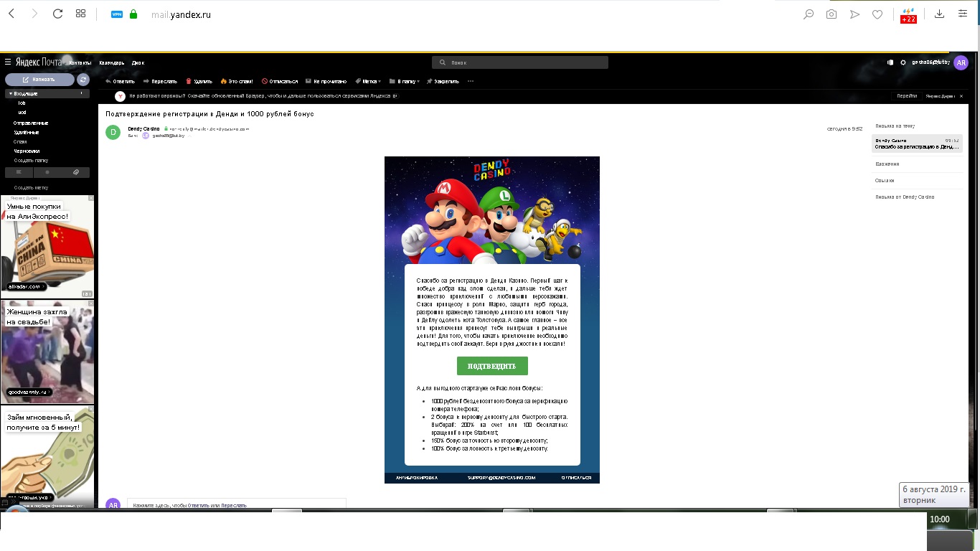Click the green ПОДТВЕРДИТЬ button
Screen dimensions: 980x551
(492, 366)
